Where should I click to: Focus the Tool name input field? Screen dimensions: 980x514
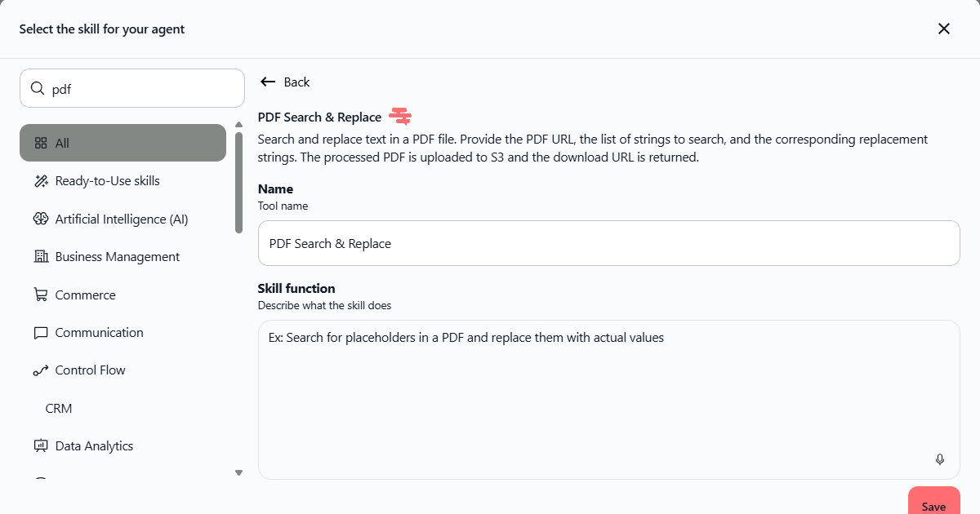608,243
